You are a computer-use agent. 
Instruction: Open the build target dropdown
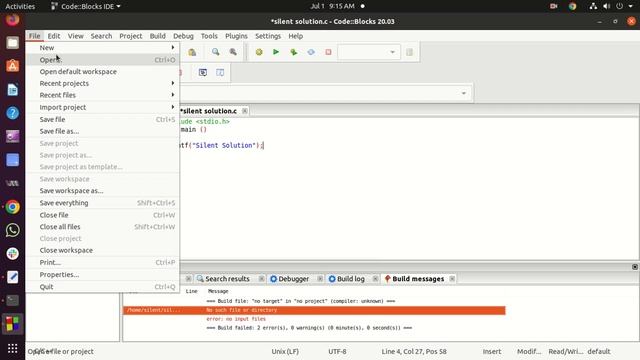click(x=392, y=52)
